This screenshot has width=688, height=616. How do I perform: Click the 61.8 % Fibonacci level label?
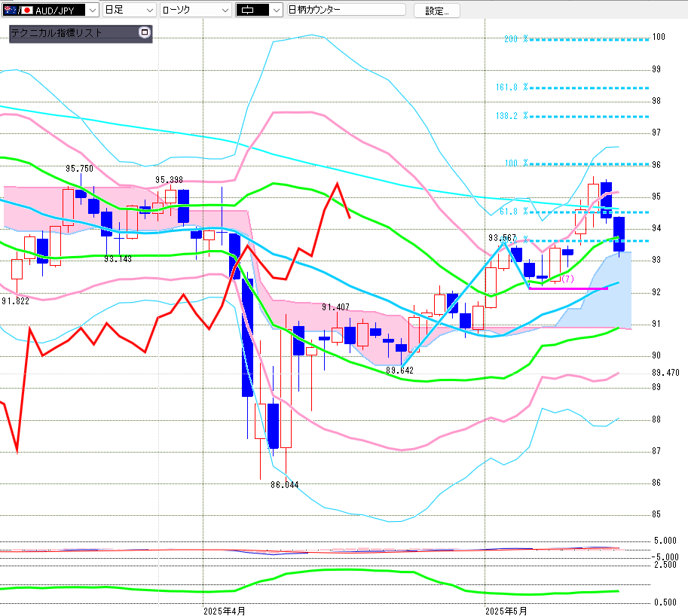tap(514, 212)
